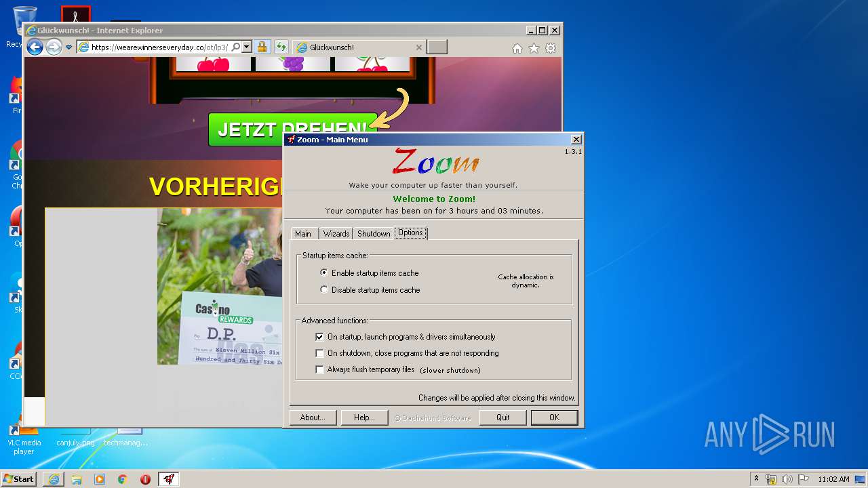Minimize the Internet Explorer window
868x488 pixels.
click(530, 30)
